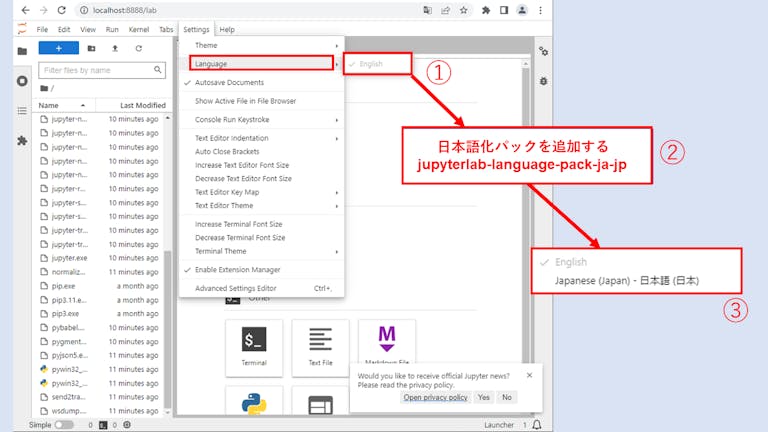The width and height of the screenshot is (768, 432).
Task: Bookmark this page with the star
Action: click(x=463, y=10)
